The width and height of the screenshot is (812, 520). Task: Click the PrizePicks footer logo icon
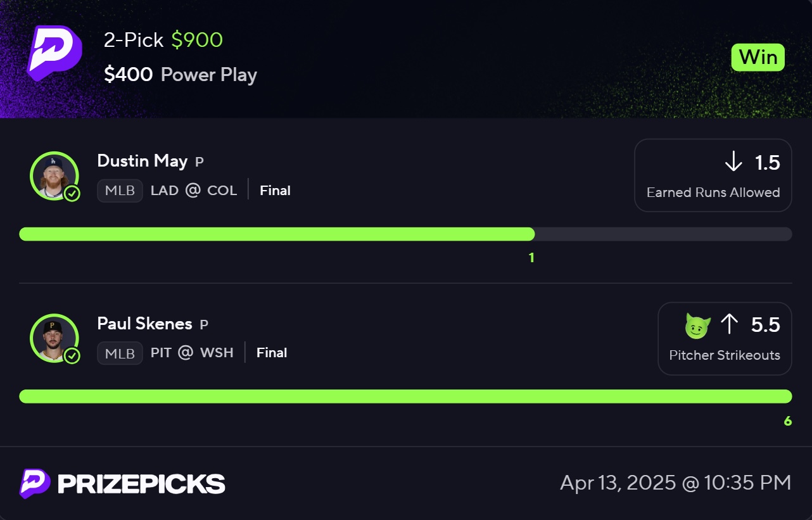pos(35,484)
